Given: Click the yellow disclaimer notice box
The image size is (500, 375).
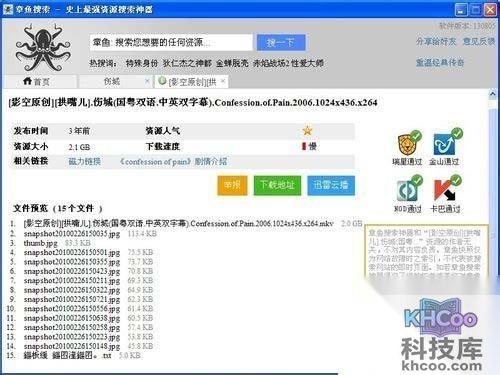Looking at the screenshot, I should pyautogui.click(x=427, y=253).
